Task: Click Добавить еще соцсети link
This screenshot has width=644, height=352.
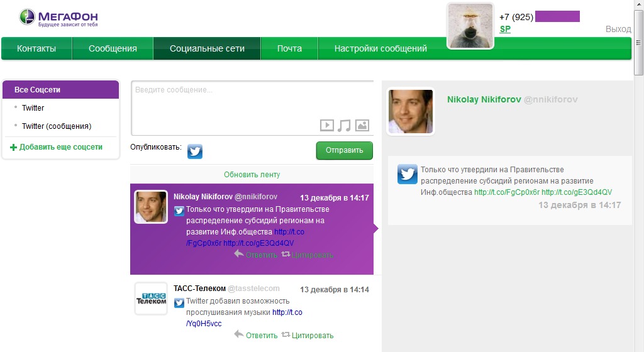Action: point(61,147)
